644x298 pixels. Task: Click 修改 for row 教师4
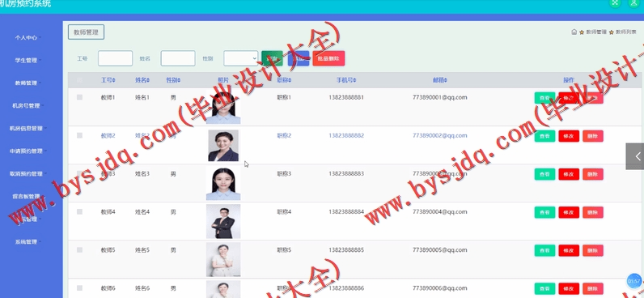click(x=569, y=212)
